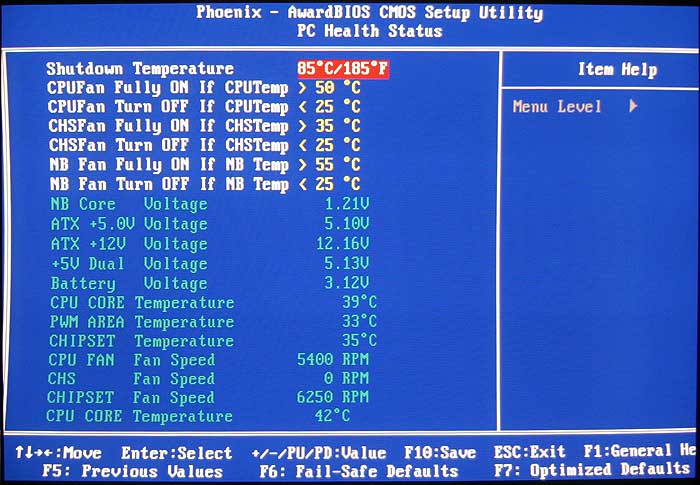The width and height of the screenshot is (700, 485).
Task: Click the PC Health Status title
Action: (x=370, y=31)
